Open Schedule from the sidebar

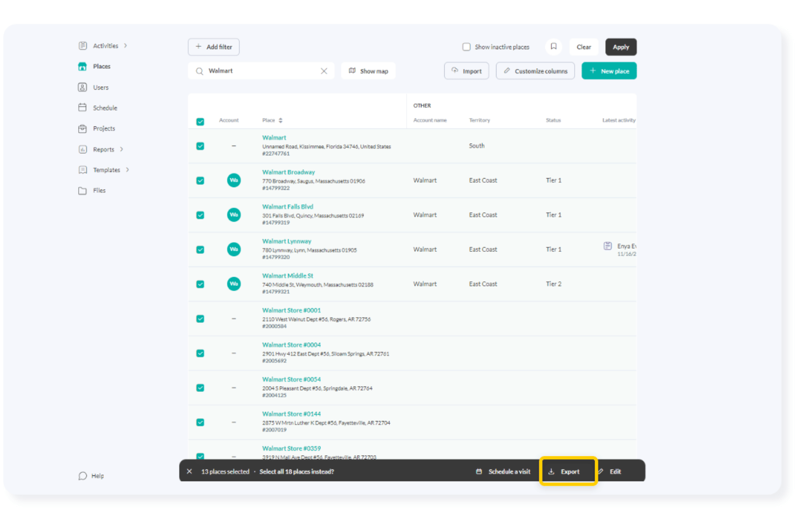point(105,108)
